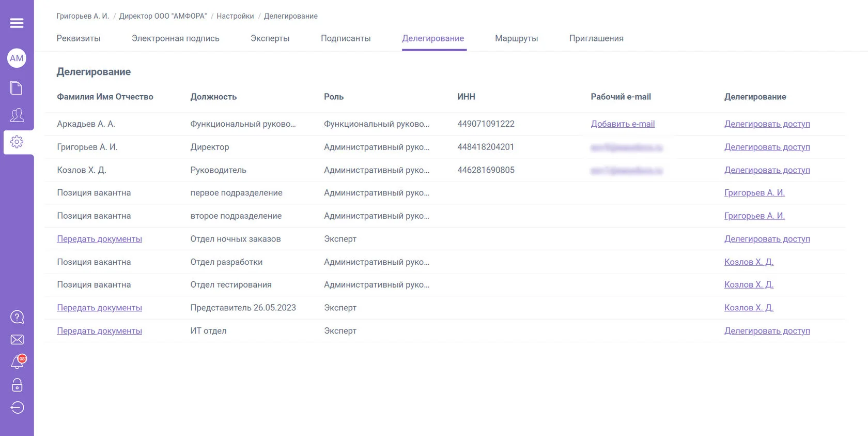This screenshot has height=436, width=868.
Task: Click Настройки in the breadcrumb
Action: point(235,16)
